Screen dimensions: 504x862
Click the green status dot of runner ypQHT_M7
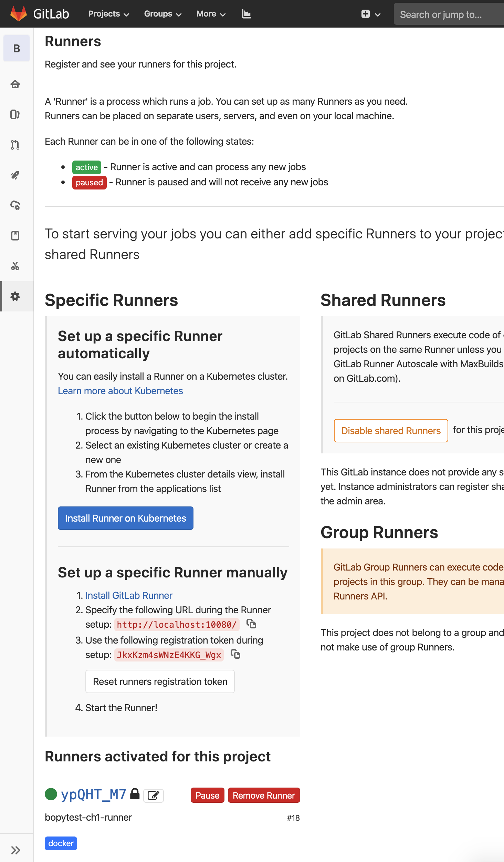point(51,794)
